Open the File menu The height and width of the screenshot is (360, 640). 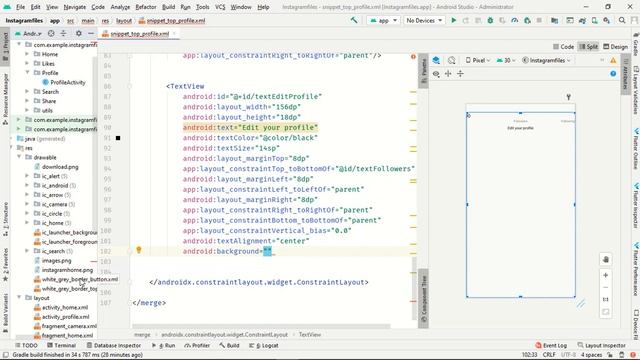coord(20,7)
